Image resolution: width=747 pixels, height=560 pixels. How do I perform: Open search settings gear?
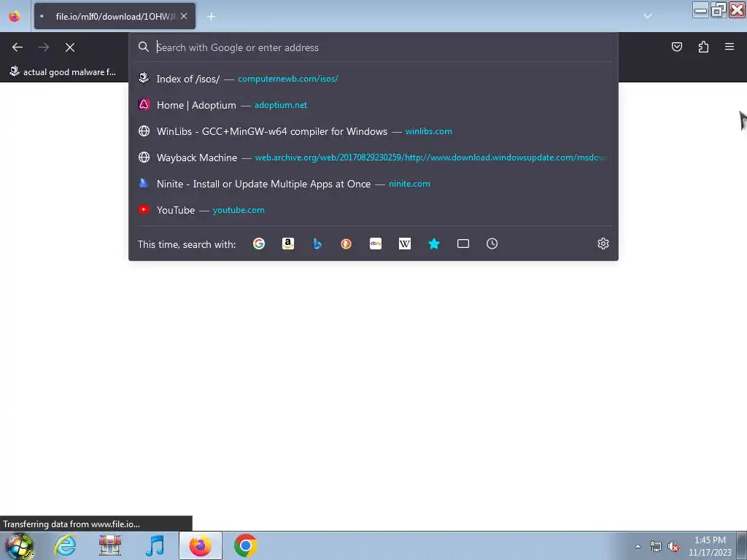tap(603, 244)
